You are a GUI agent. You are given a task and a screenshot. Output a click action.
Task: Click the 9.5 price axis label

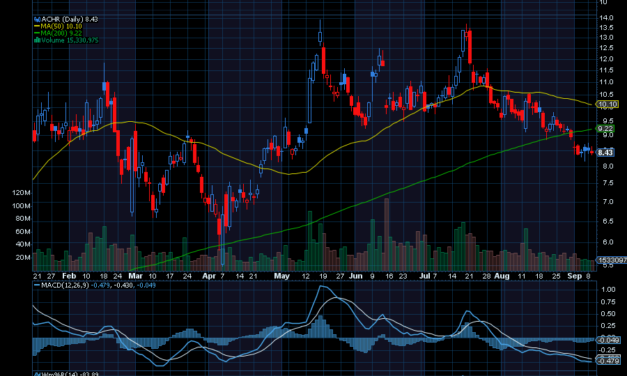coord(608,121)
